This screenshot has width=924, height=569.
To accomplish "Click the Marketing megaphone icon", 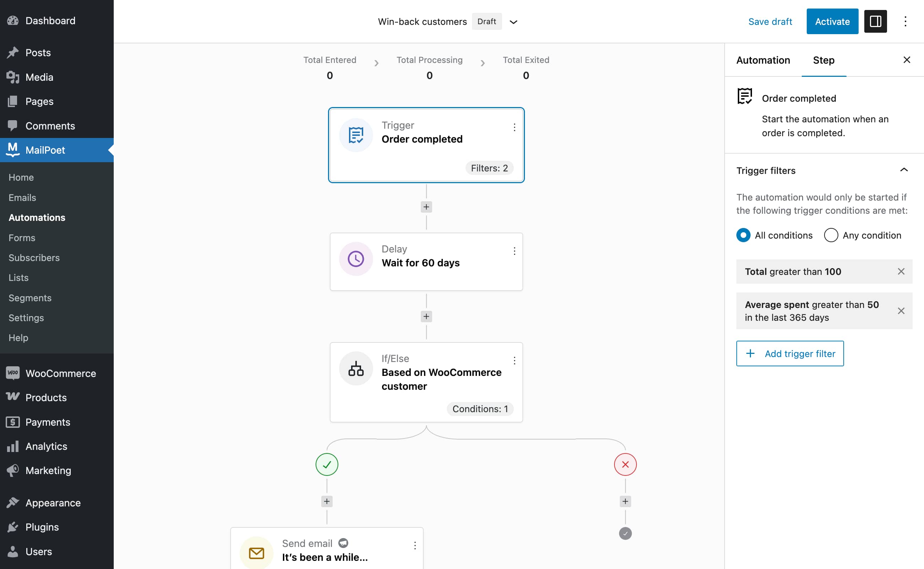I will click(12, 470).
